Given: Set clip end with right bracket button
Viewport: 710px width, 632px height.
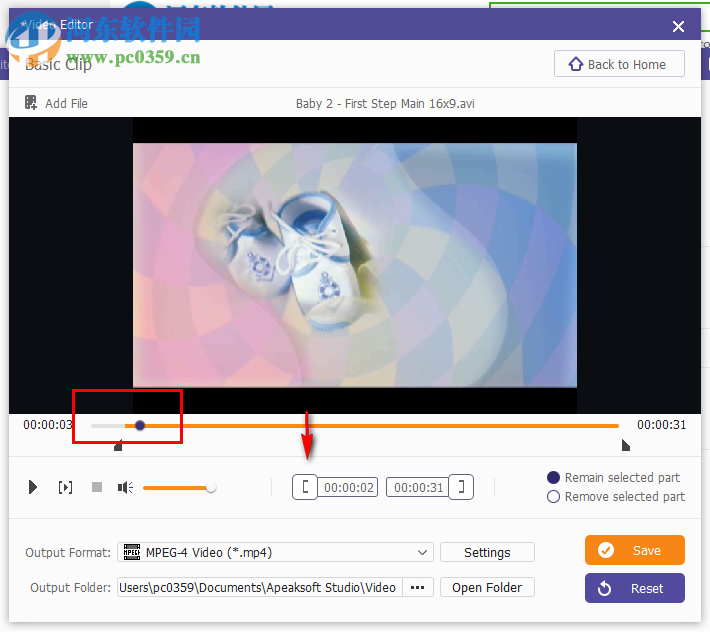Looking at the screenshot, I should pos(461,487).
